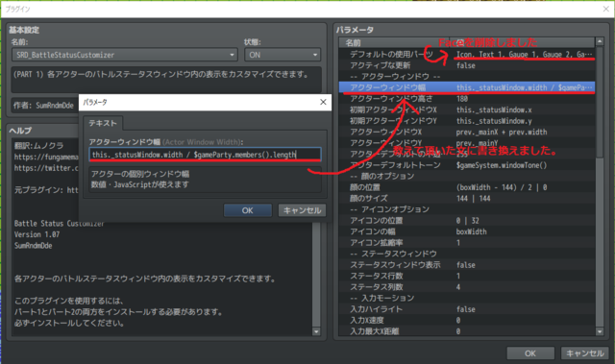Open the 状態 ON dropdown
This screenshot has height=364, width=615.
click(x=283, y=55)
